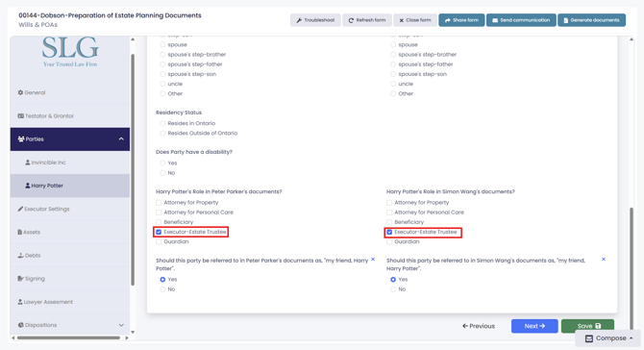Open Lawyer Assessment section
This screenshot has height=350, width=644.
tap(70, 302)
